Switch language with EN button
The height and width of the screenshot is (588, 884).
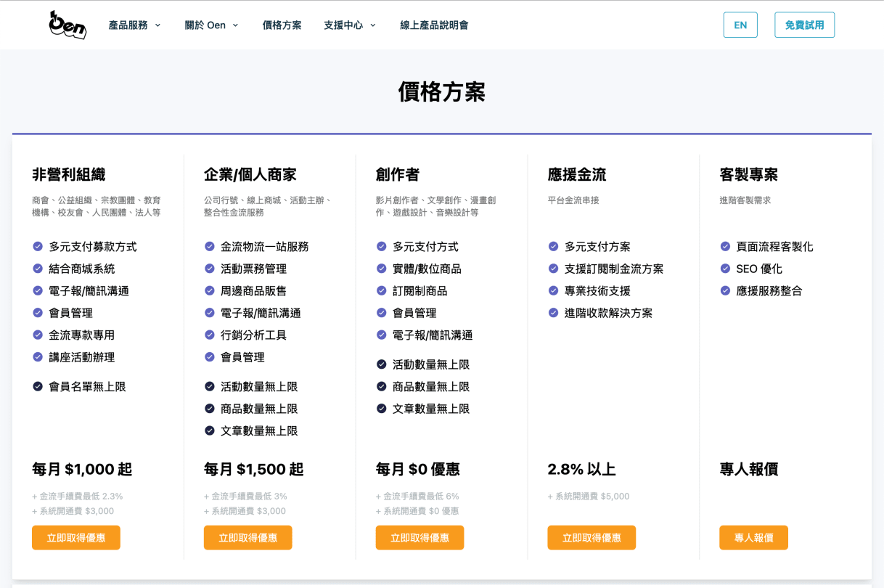click(x=740, y=25)
